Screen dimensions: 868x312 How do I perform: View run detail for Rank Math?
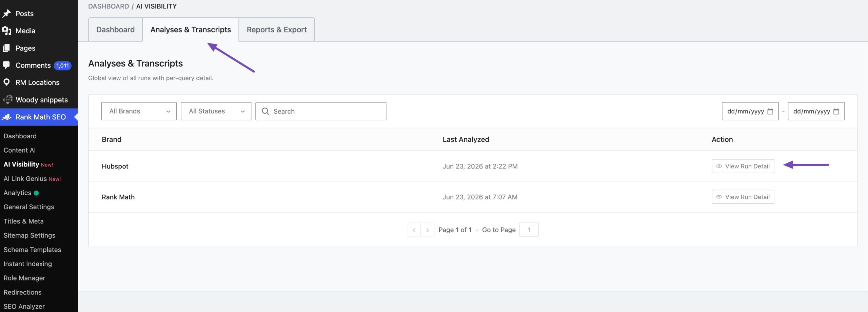point(743,197)
